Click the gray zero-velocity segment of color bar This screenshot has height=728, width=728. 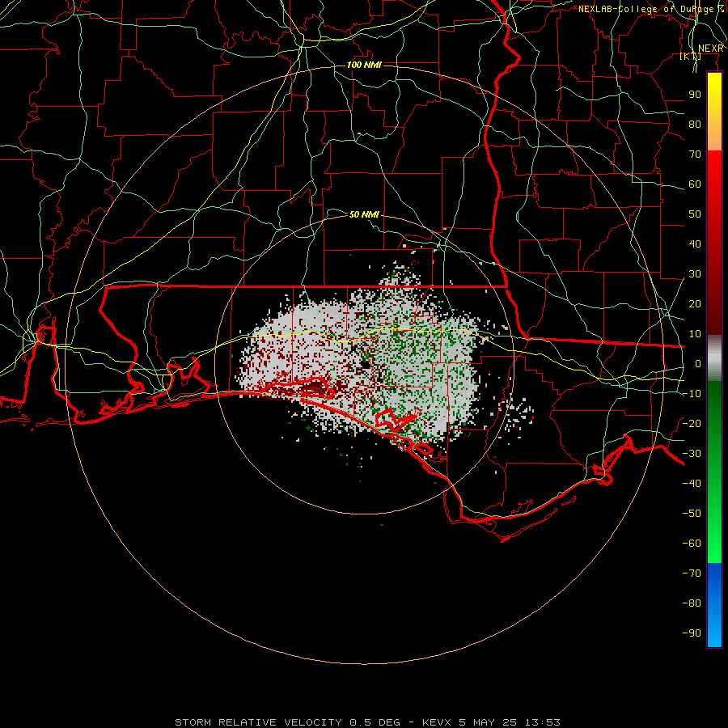(x=714, y=358)
